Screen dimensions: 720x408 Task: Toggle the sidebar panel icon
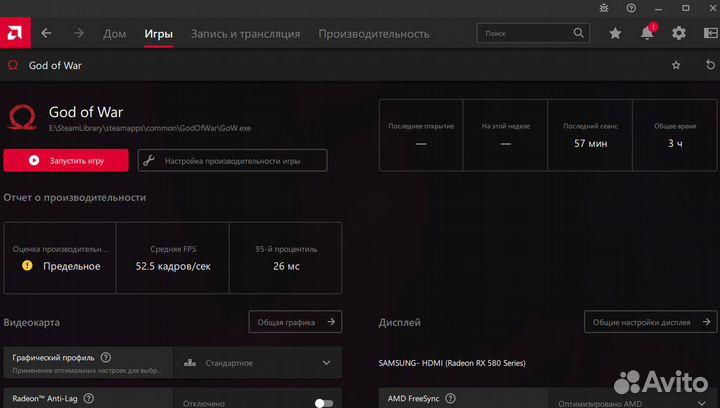click(x=711, y=33)
